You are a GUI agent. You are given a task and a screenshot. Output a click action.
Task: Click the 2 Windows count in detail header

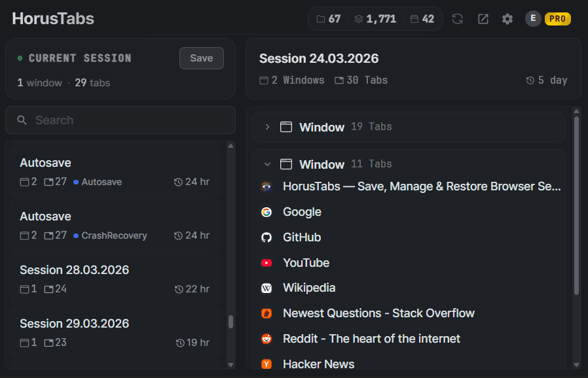(292, 80)
